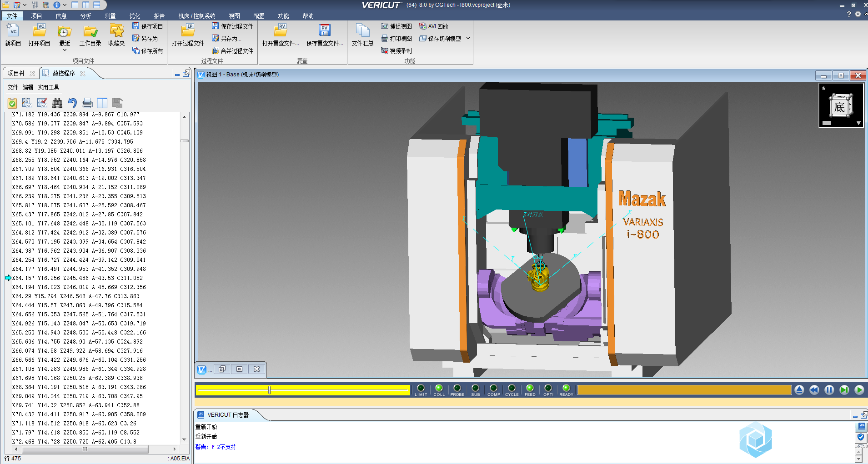Screen dimensions: 868x464
Task: Capture the view with 捕捉视图
Action: click(x=396, y=26)
